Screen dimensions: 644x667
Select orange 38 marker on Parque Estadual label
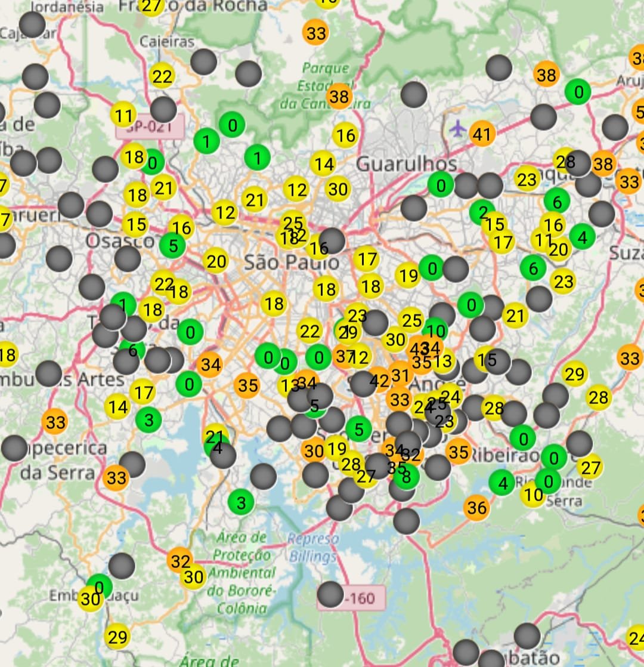tap(339, 95)
